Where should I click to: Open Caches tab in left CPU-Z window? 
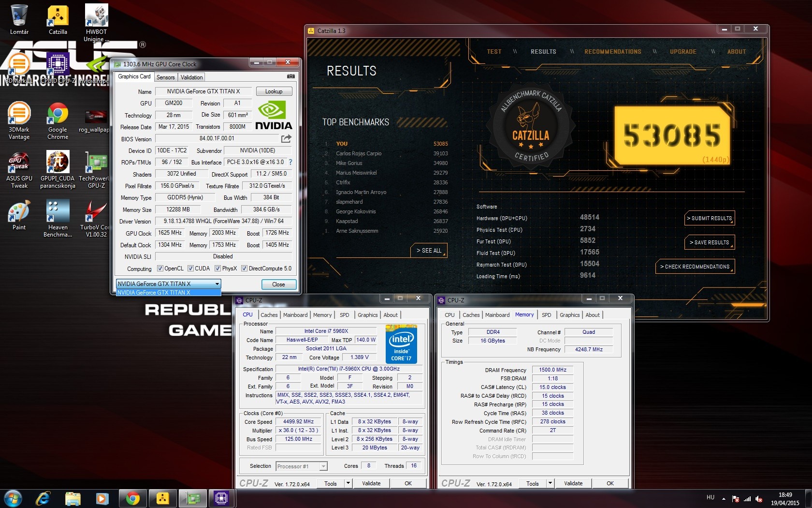269,315
